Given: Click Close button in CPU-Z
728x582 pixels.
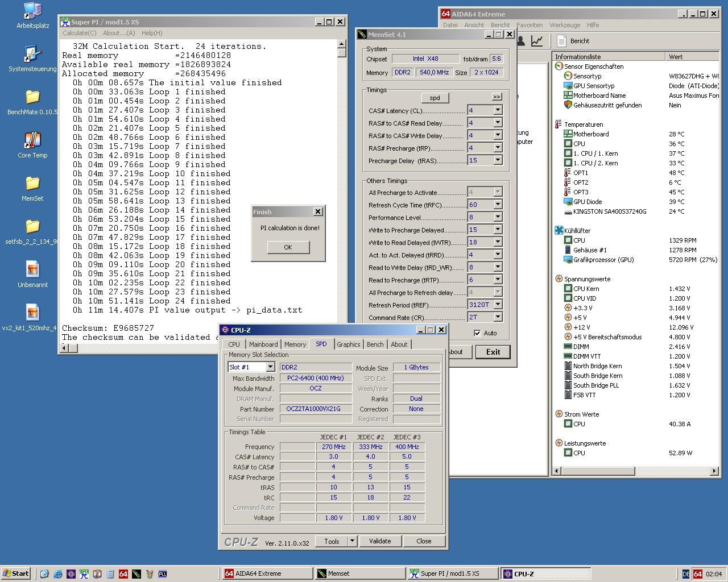Looking at the screenshot, I should 424,541.
